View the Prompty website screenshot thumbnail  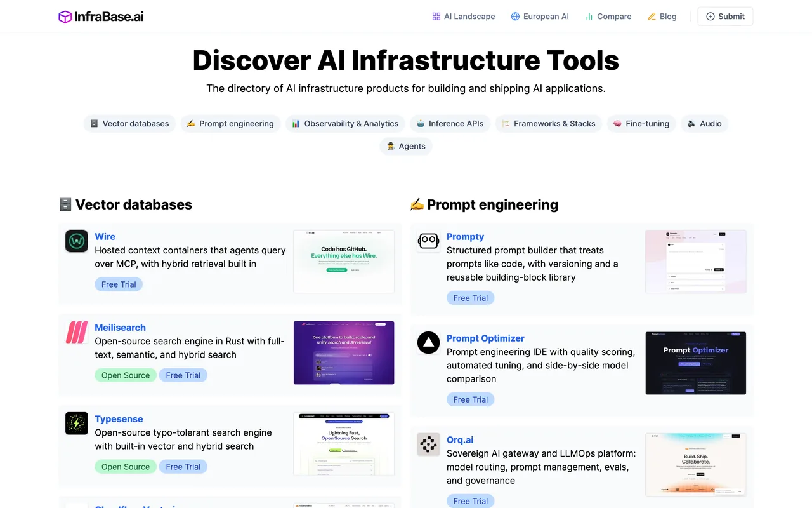(696, 262)
